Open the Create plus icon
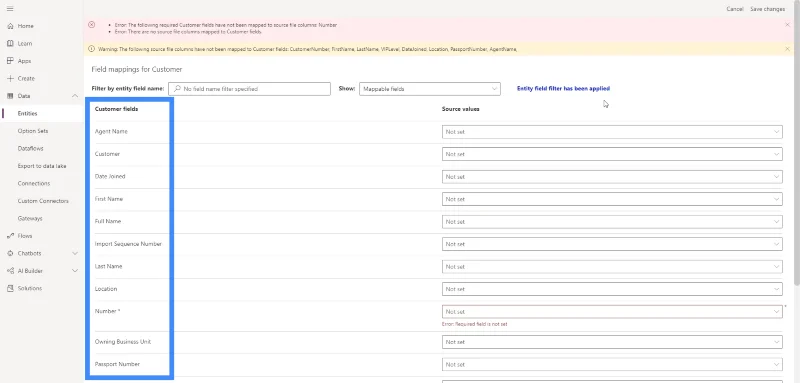The image size is (800, 383). [x=10, y=79]
